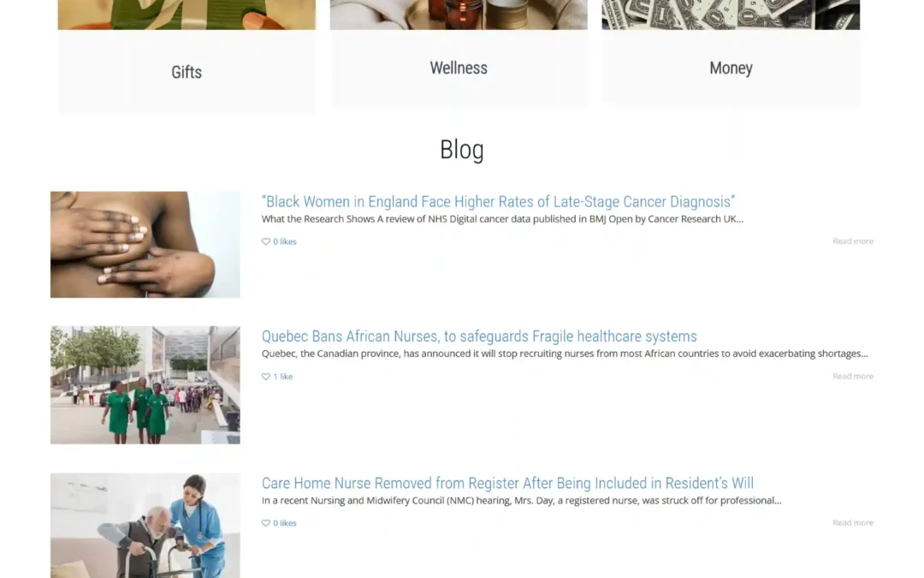Click the breast self-exam post thumbnail
The width and height of the screenshot is (924, 578).
145,244
